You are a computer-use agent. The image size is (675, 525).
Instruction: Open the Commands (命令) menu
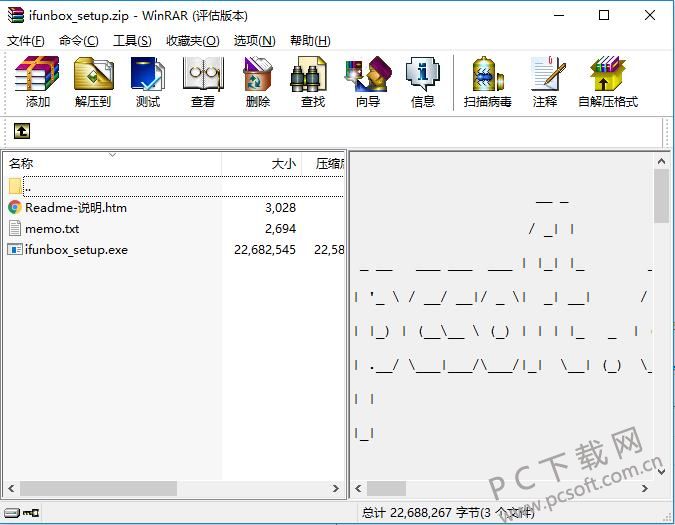(78, 41)
